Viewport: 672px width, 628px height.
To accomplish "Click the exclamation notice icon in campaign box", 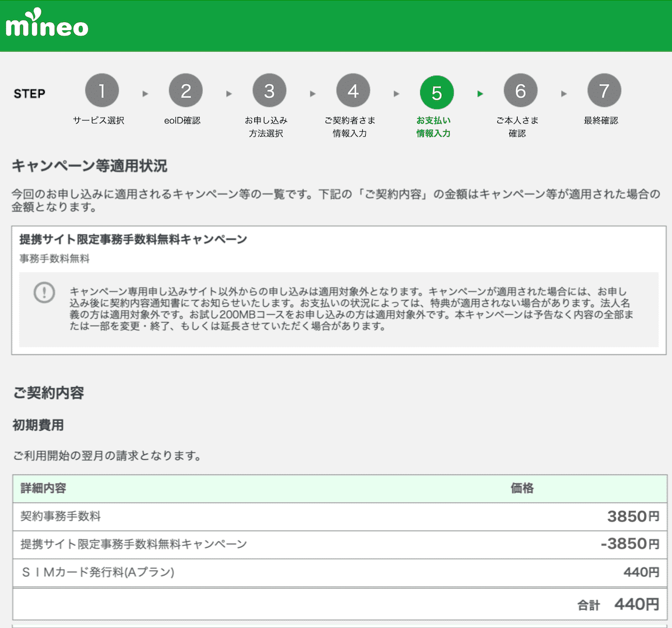I will click(44, 292).
